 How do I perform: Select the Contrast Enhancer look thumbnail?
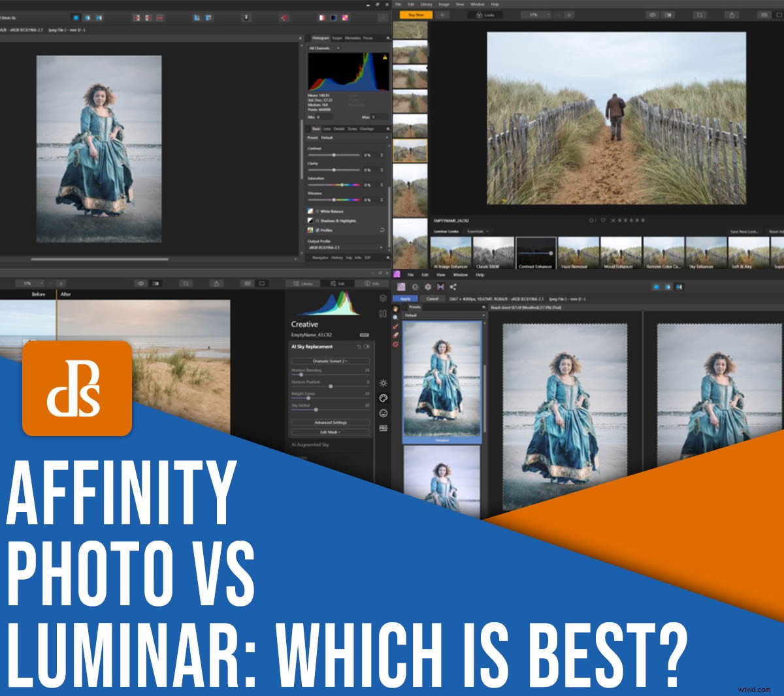(536, 251)
